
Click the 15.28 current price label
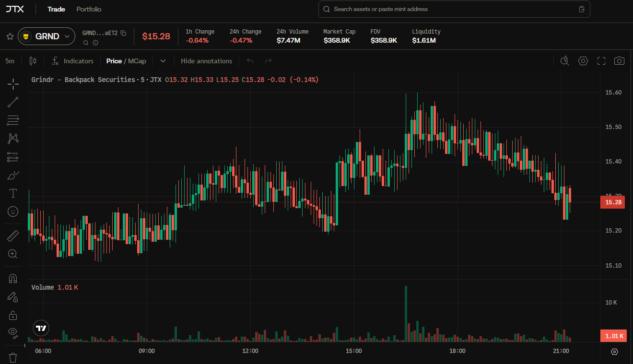tap(612, 202)
